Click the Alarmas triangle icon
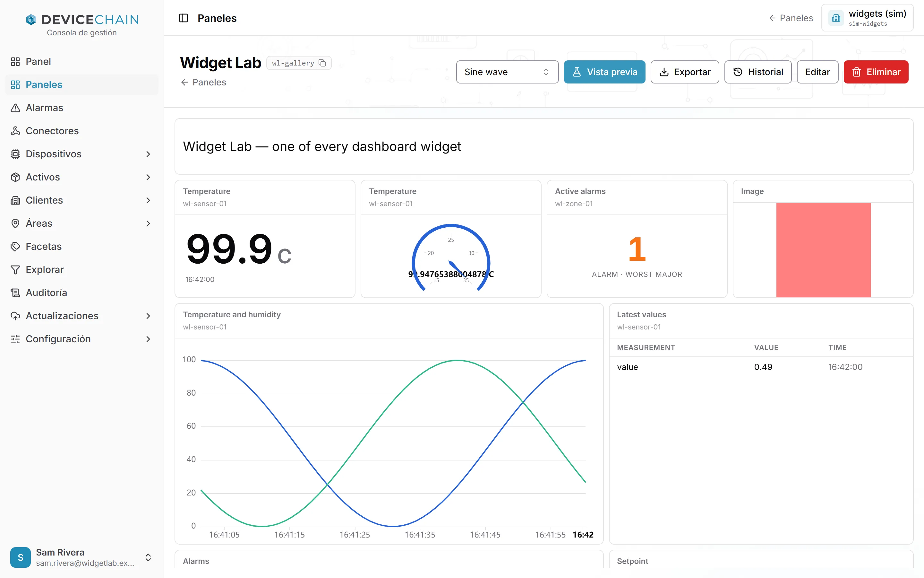 coord(15,108)
